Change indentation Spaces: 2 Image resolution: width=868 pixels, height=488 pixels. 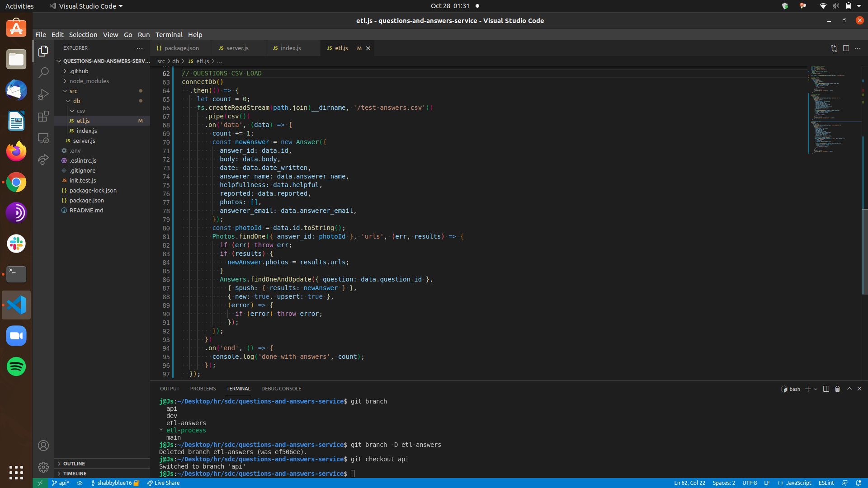pos(723,483)
